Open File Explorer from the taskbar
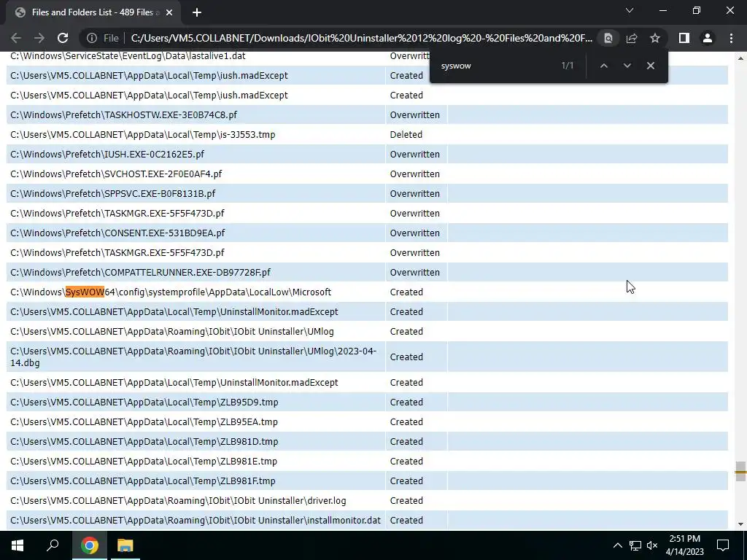 pyautogui.click(x=125, y=545)
